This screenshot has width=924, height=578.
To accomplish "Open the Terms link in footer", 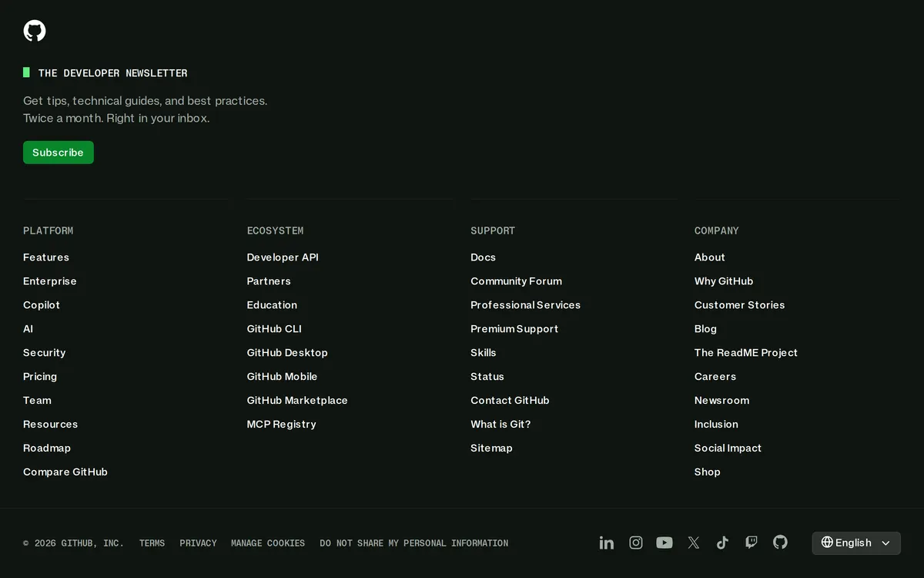I will point(152,543).
